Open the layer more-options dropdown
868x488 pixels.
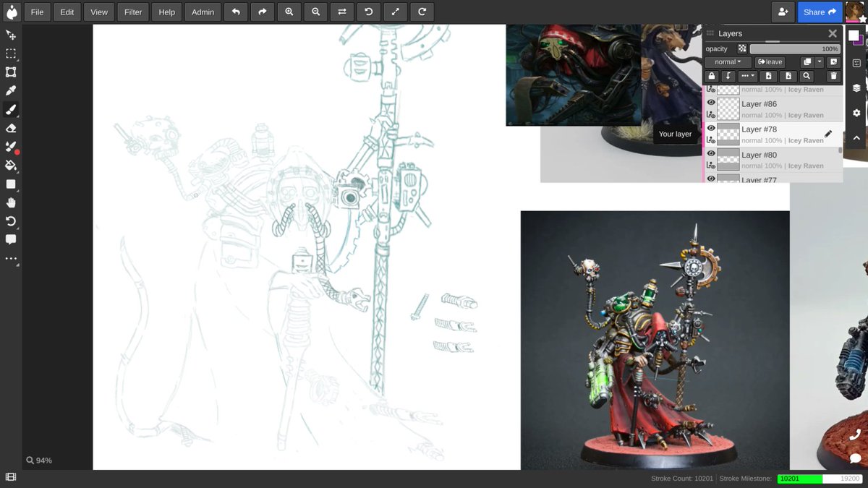(748, 76)
